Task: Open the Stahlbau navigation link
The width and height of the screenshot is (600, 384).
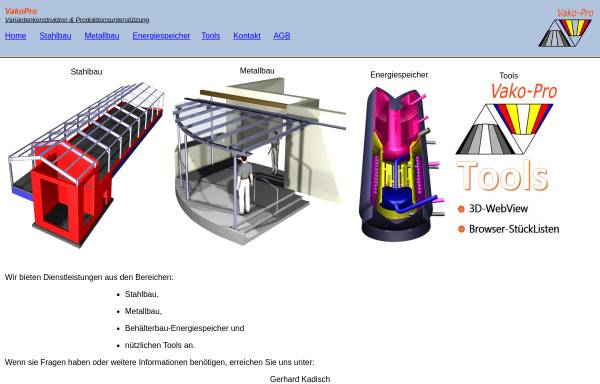Action: (55, 36)
